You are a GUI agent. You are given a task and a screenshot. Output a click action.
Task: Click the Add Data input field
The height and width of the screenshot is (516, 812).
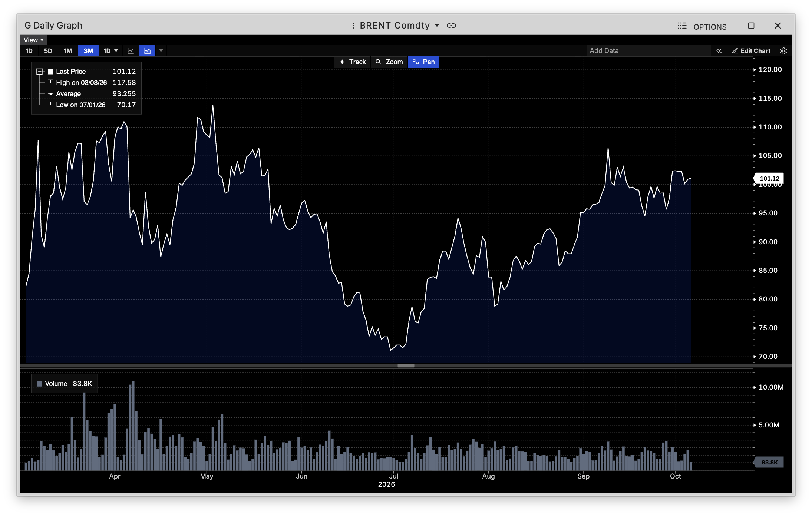point(648,51)
